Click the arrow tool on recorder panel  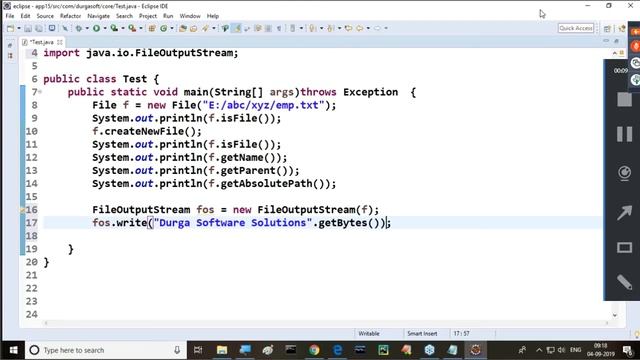[624, 212]
